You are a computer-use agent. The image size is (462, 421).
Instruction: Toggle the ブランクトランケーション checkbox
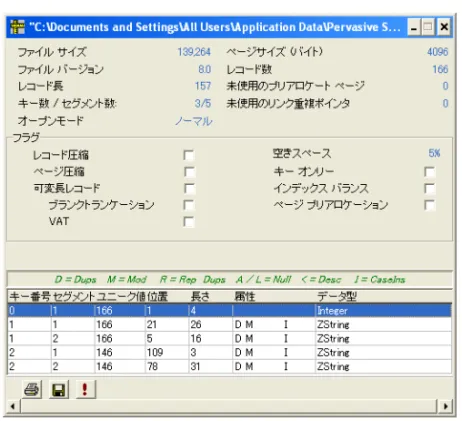click(189, 205)
